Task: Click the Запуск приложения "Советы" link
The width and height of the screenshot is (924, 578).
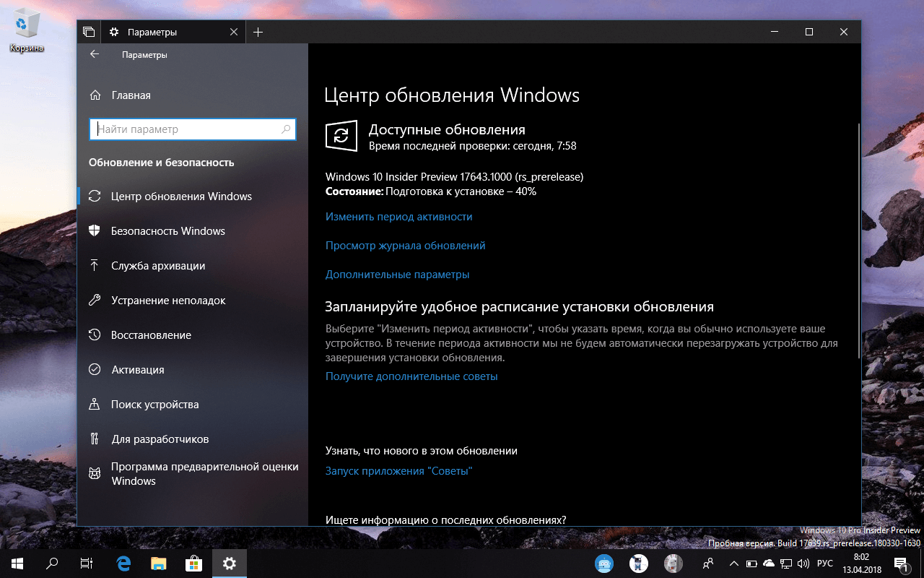Action: tap(398, 471)
